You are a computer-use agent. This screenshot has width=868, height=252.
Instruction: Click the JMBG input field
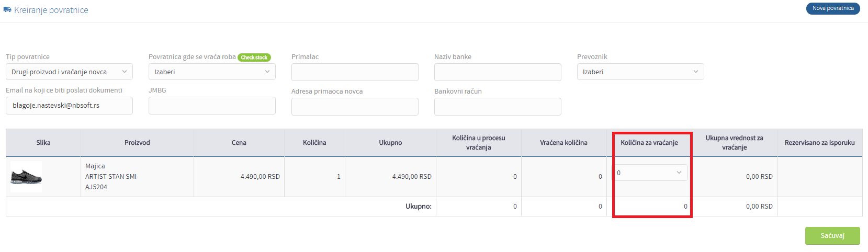click(x=212, y=106)
